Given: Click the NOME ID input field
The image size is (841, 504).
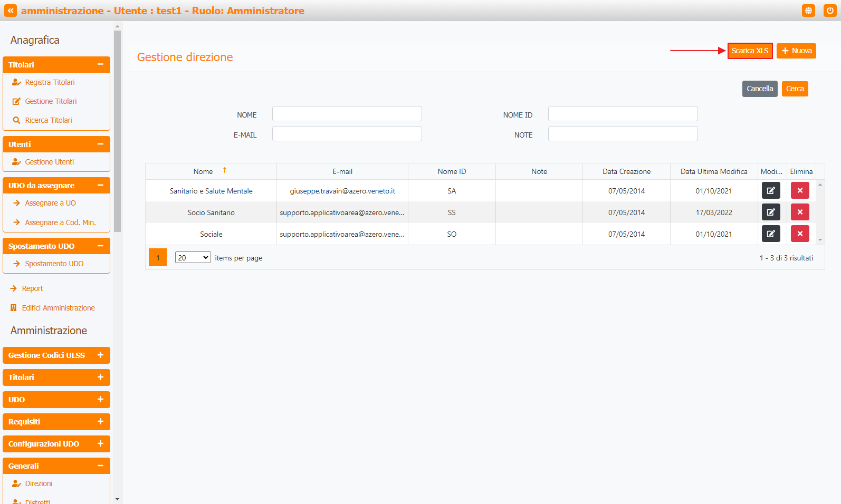Looking at the screenshot, I should pyautogui.click(x=623, y=114).
